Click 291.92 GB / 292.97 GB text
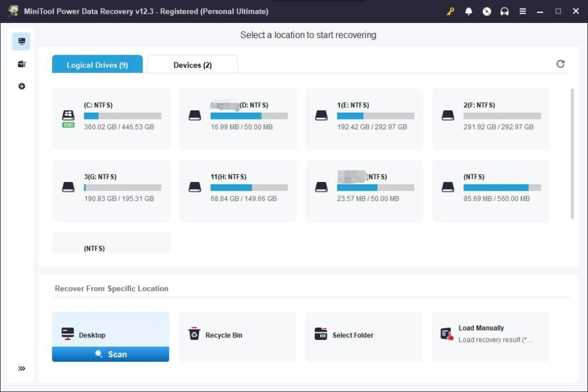The width and height of the screenshot is (588, 392). [x=498, y=127]
